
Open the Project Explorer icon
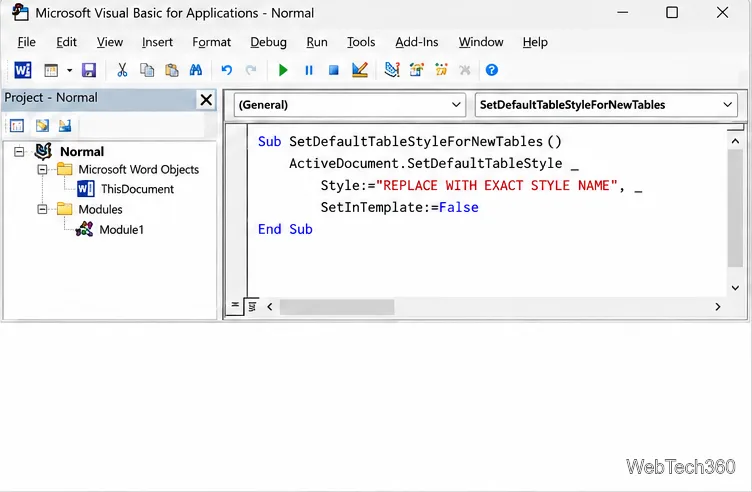tap(392, 70)
